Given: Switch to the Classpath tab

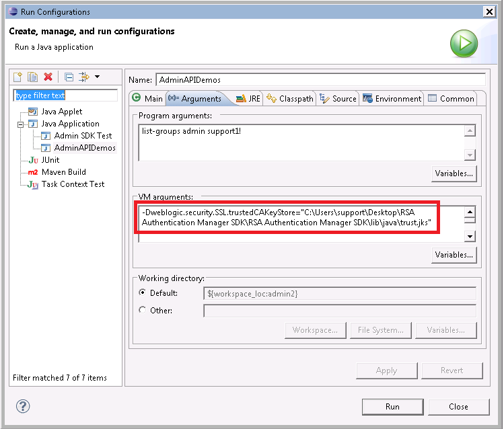Looking at the screenshot, I should pyautogui.click(x=290, y=99).
